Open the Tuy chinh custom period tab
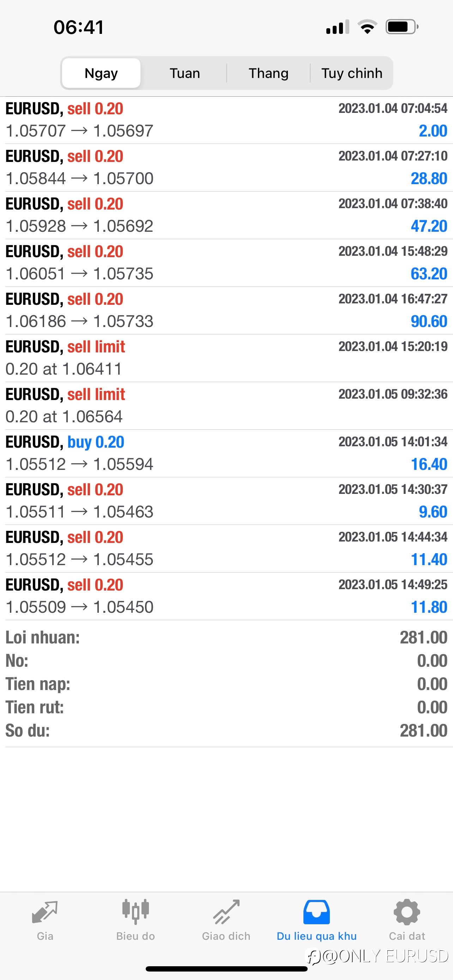 352,73
